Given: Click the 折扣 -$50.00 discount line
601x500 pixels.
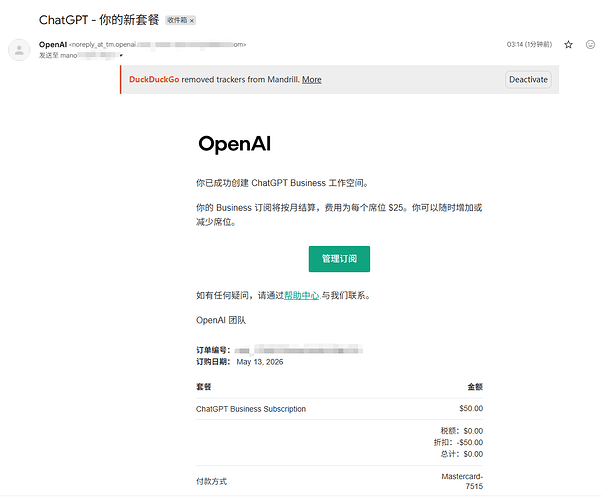Looking at the screenshot, I should point(458,442).
